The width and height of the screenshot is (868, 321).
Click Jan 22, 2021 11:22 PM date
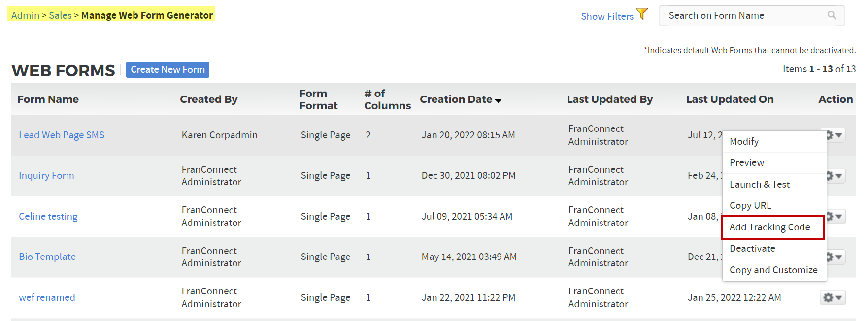tap(468, 297)
